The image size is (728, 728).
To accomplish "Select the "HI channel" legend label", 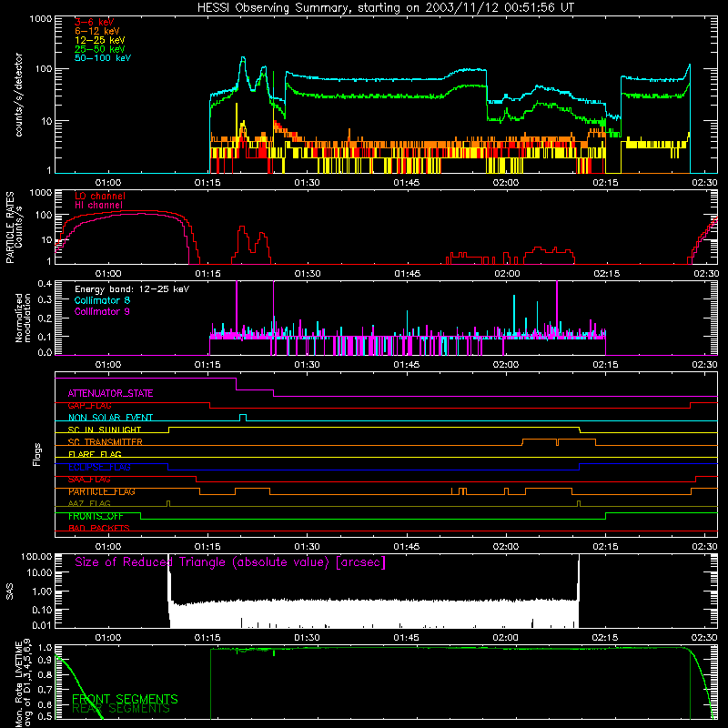I will pos(98,206).
